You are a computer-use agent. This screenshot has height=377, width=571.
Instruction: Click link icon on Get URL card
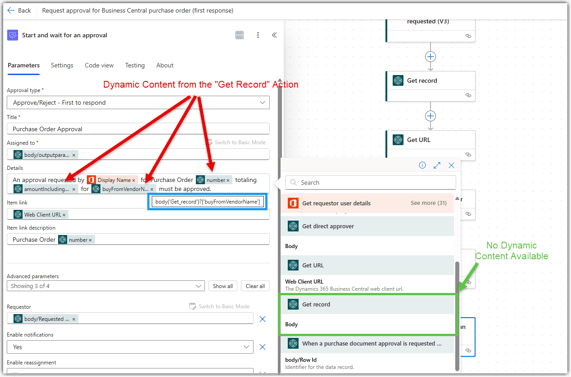(x=468, y=154)
